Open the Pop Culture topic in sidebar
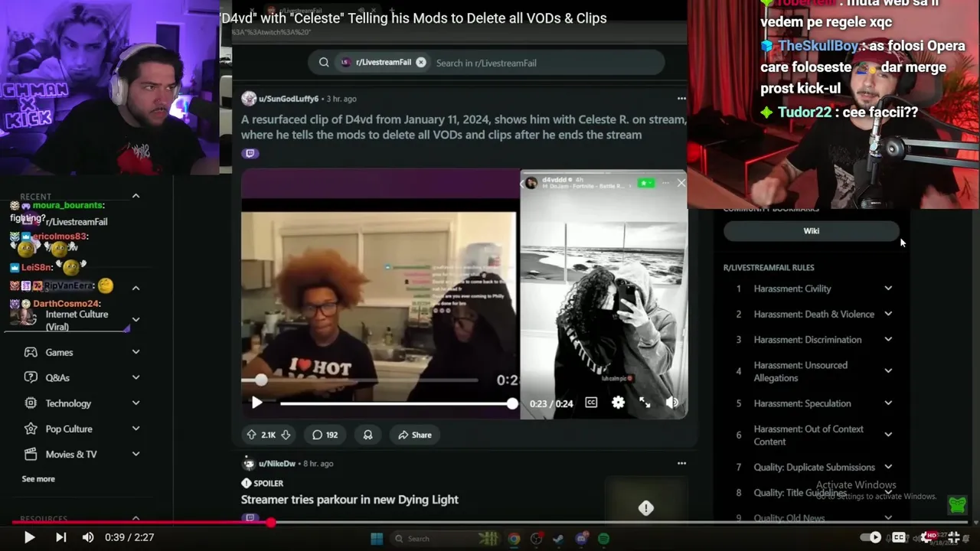This screenshot has height=551, width=980. pos(69,429)
